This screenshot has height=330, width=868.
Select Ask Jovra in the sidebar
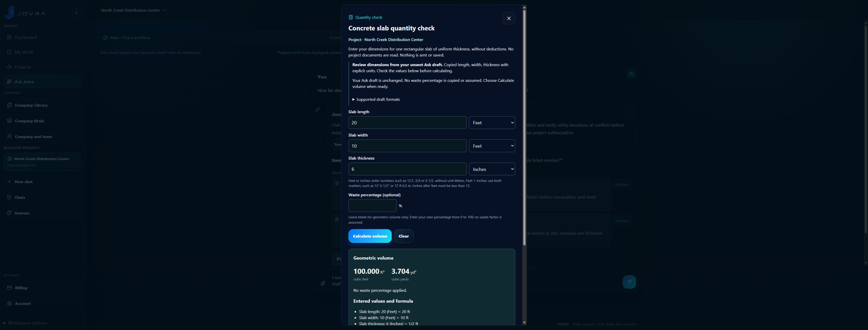[42, 82]
